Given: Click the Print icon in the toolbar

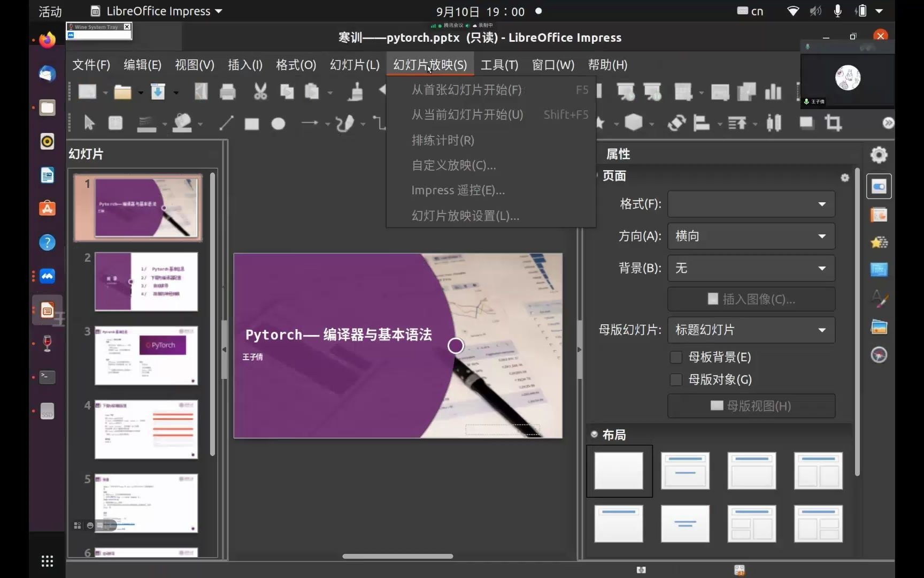Looking at the screenshot, I should [227, 92].
